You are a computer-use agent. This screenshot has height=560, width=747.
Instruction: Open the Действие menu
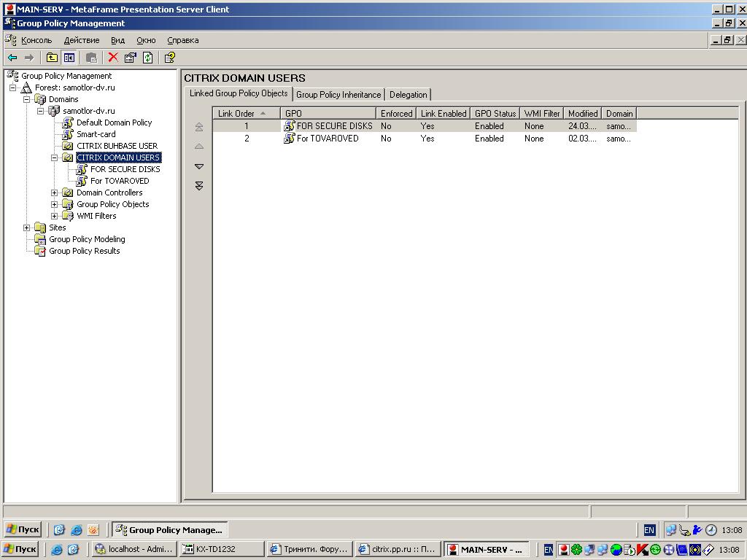(82, 41)
